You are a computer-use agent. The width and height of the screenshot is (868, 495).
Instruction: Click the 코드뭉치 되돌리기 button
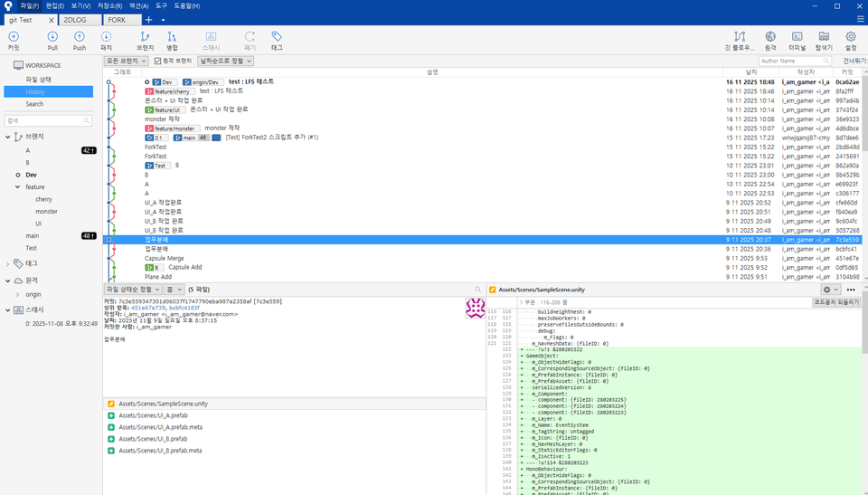point(835,302)
